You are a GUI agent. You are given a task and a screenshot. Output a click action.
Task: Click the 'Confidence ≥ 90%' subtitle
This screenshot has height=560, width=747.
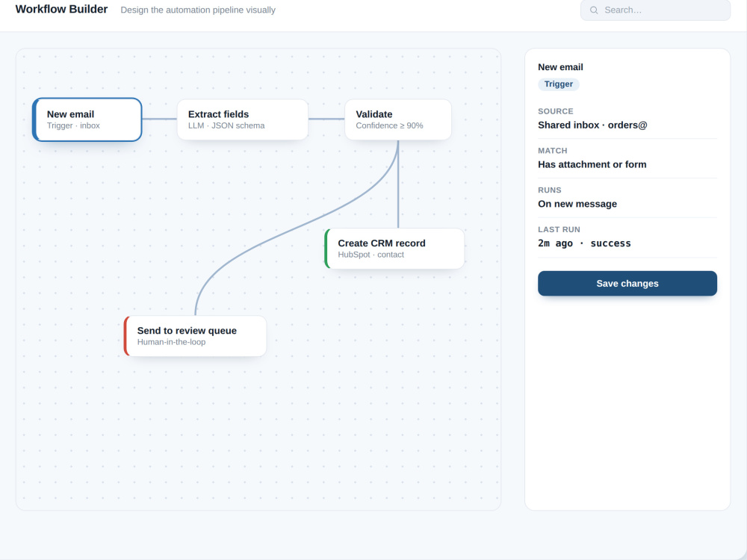(x=389, y=125)
